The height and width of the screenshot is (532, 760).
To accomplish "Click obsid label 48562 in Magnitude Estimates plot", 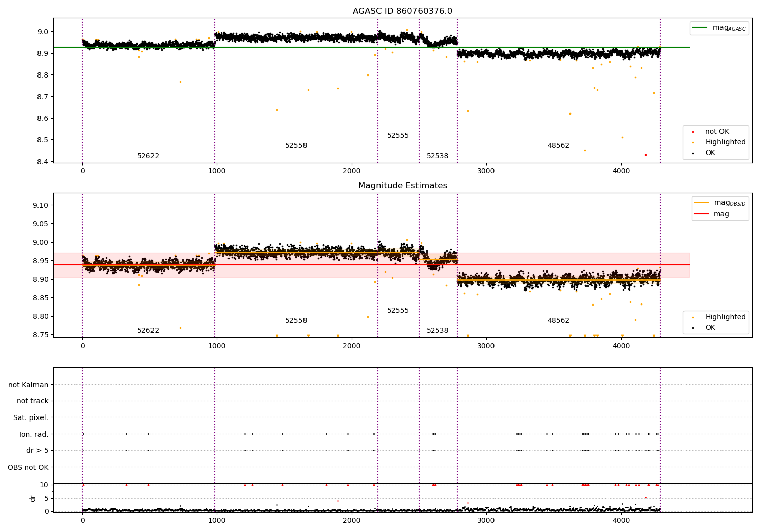I will click(x=558, y=321).
